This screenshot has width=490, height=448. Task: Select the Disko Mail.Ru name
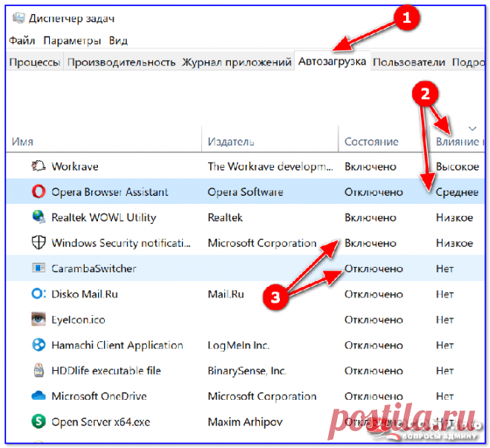coord(85,294)
